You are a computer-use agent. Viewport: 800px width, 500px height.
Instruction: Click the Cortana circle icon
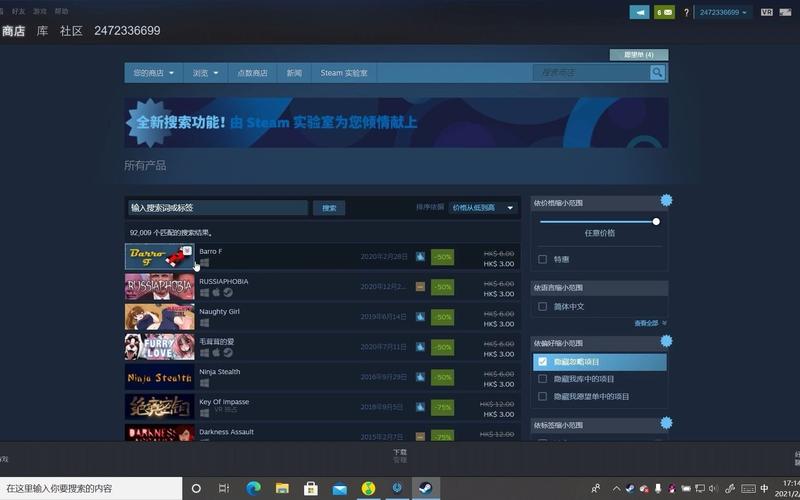pyautogui.click(x=196, y=488)
